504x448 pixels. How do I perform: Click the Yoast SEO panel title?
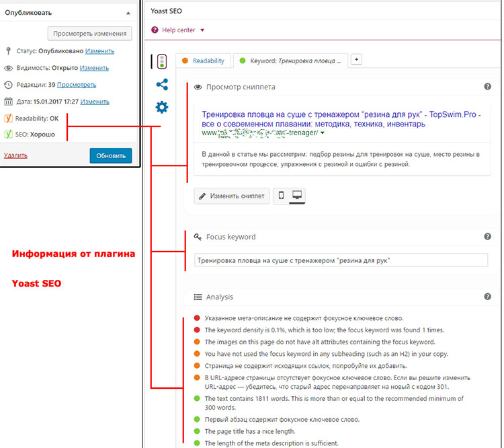tap(166, 11)
